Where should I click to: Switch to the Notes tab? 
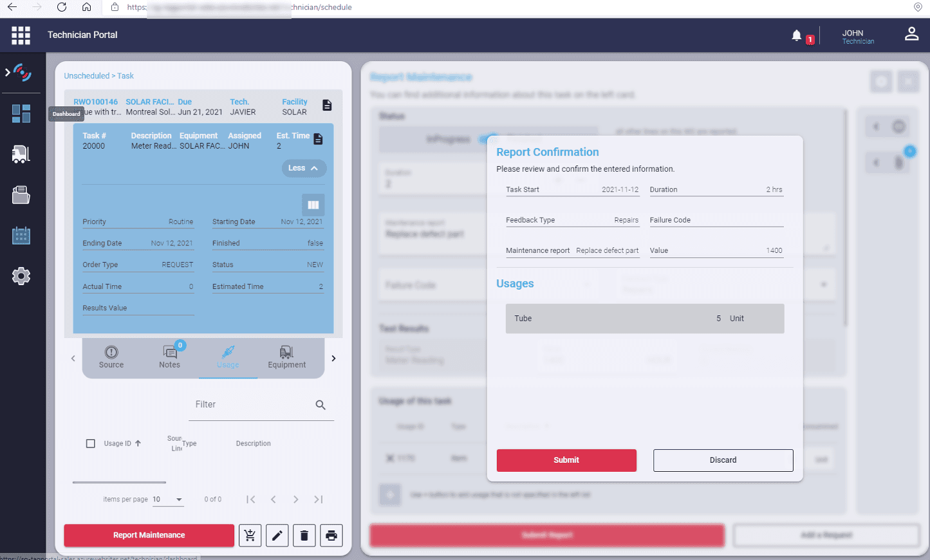(x=170, y=357)
